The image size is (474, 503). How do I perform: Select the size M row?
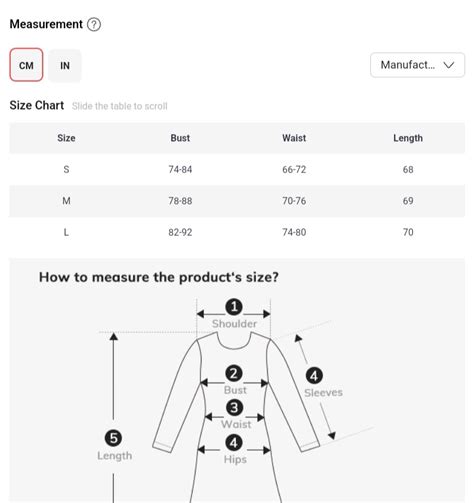(x=237, y=201)
